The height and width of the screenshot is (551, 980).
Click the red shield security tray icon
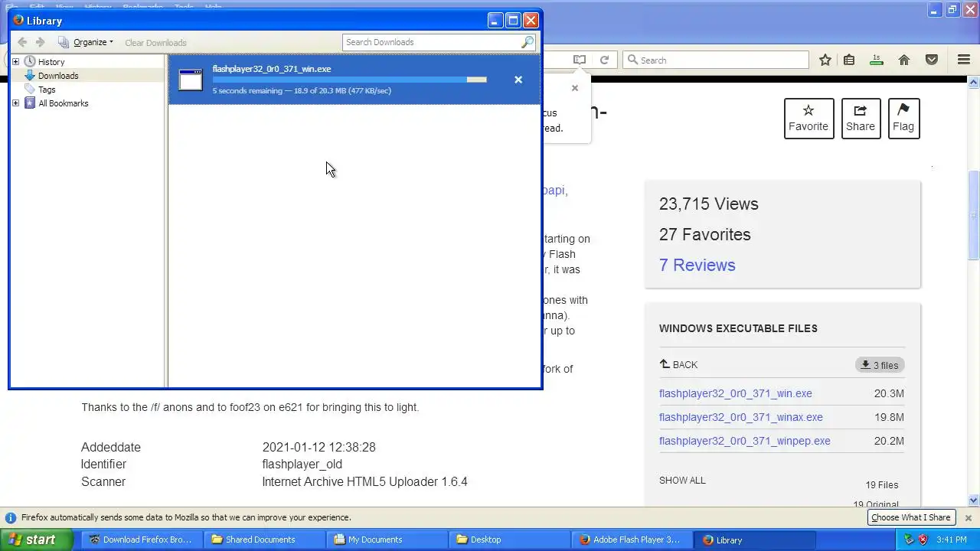click(x=923, y=540)
